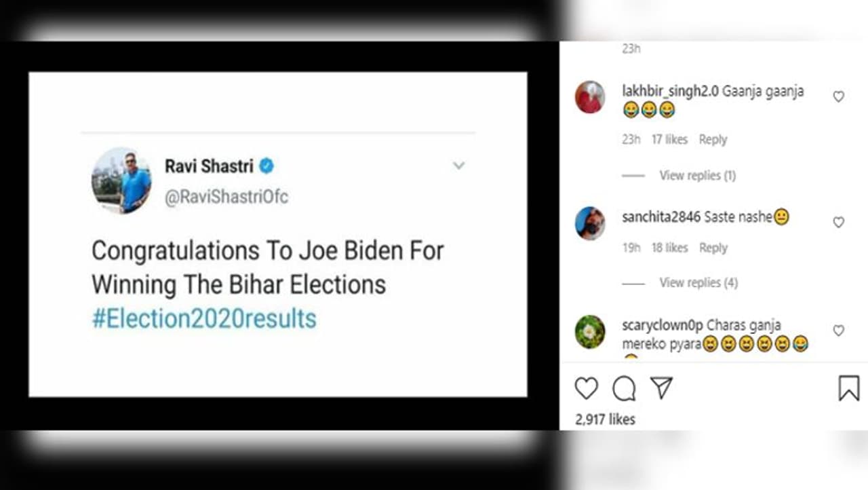The width and height of the screenshot is (868, 490).
Task: Expand tweet options chevron
Action: pos(459,166)
